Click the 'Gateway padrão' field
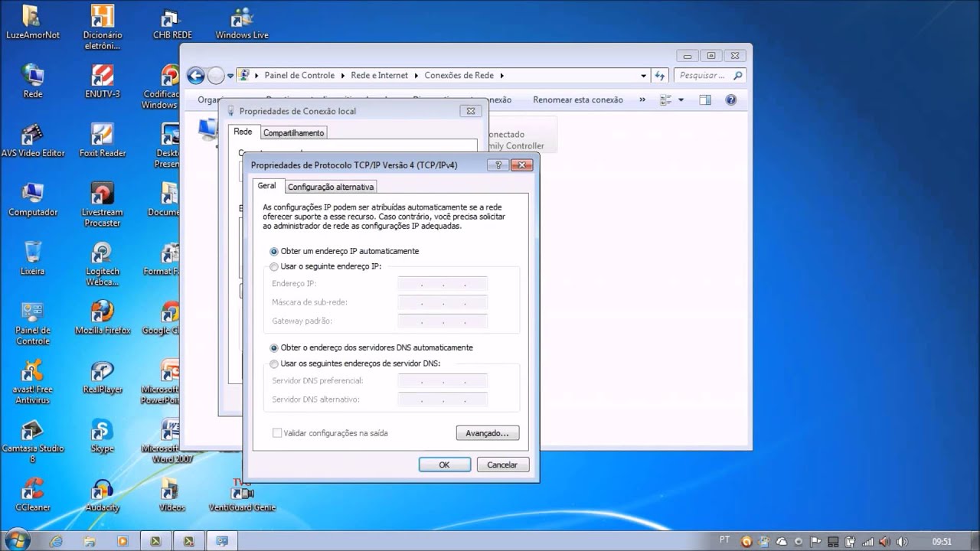980x551 pixels. pyautogui.click(x=443, y=321)
